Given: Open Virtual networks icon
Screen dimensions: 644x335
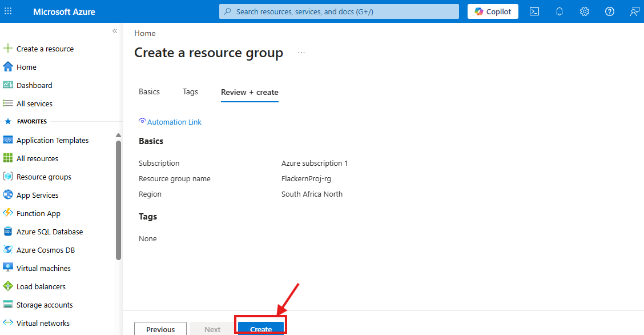Looking at the screenshot, I should point(8,322).
